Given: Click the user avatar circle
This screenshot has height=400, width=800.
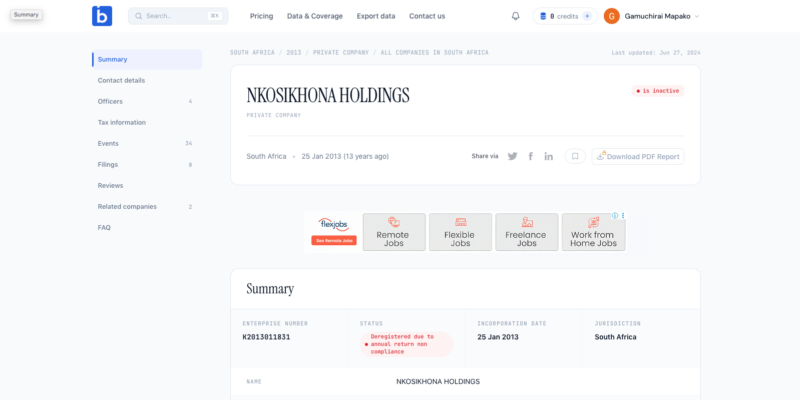Looking at the screenshot, I should point(612,16).
